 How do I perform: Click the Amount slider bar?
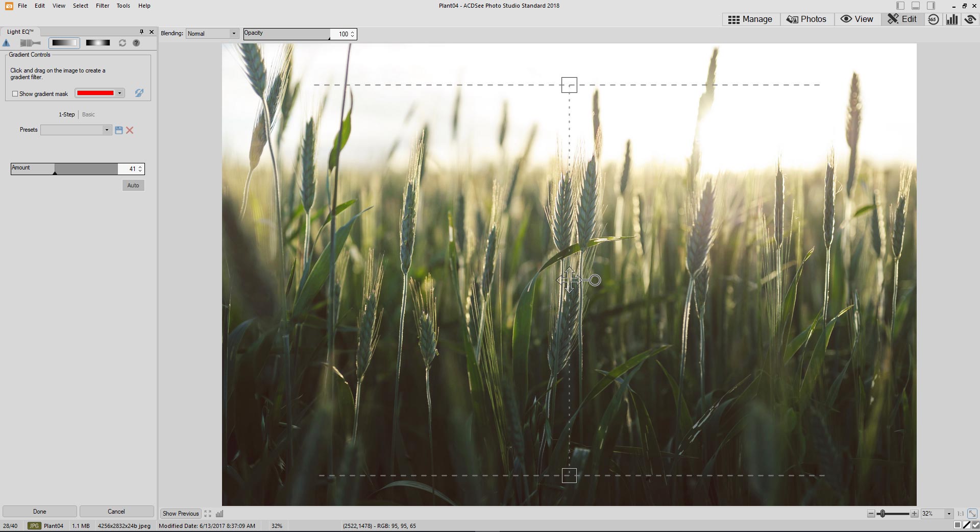tap(64, 168)
